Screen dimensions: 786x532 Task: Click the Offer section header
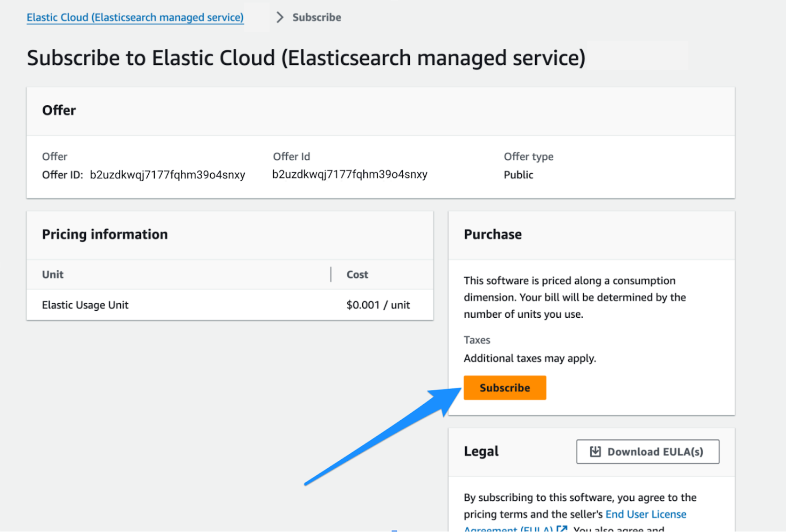pos(59,110)
